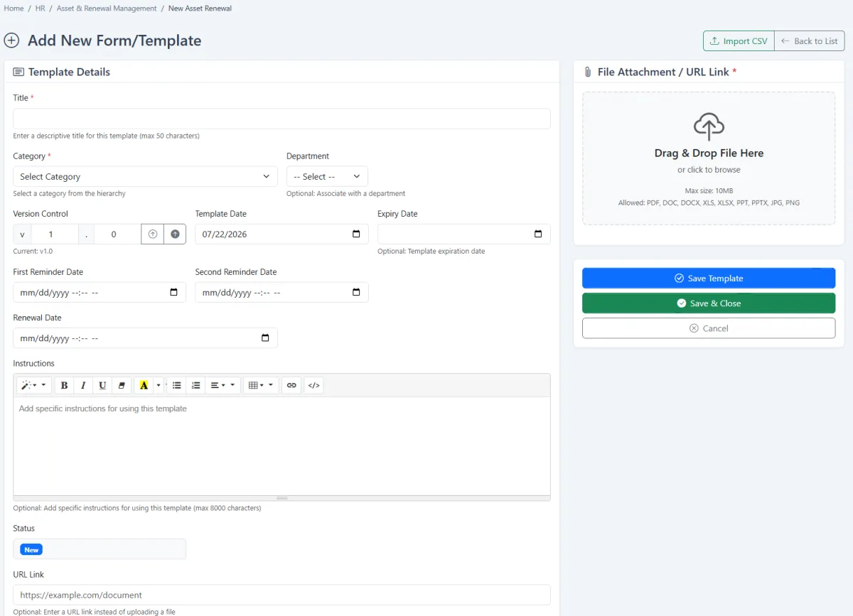This screenshot has height=616, width=853.
Task: Focus the Renewal Date field
Action: coord(145,338)
